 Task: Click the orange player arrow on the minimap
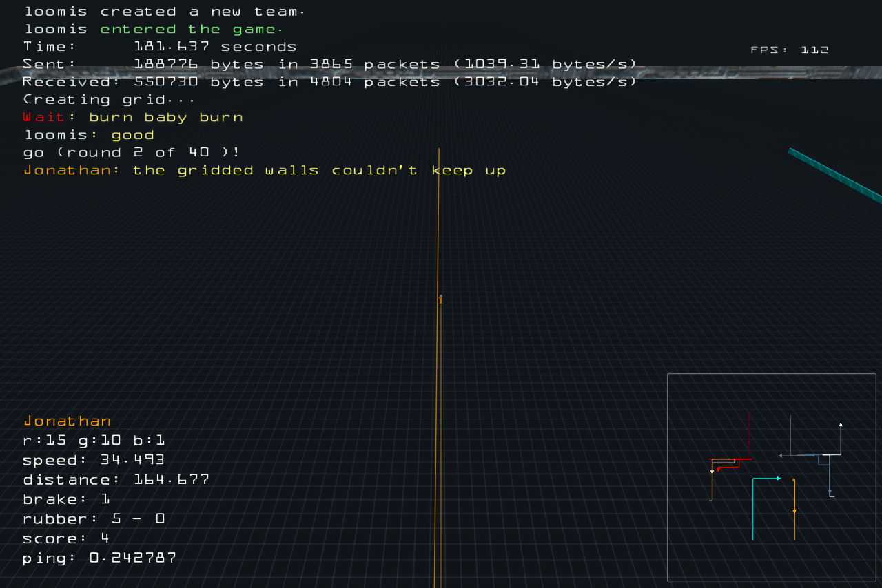pos(794,511)
